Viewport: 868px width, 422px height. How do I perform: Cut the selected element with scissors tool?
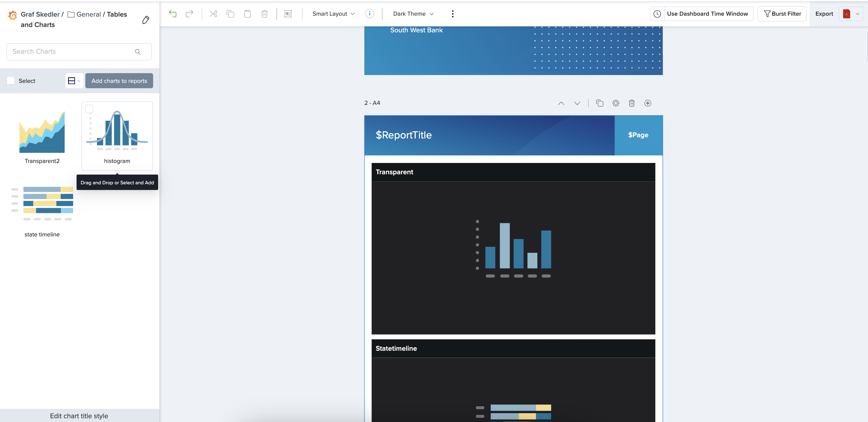click(x=213, y=14)
